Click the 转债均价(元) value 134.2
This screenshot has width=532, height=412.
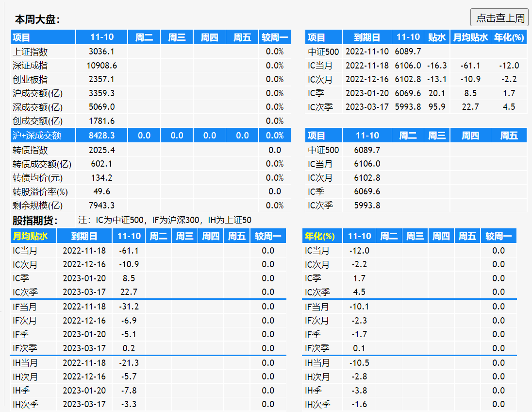tap(101, 178)
